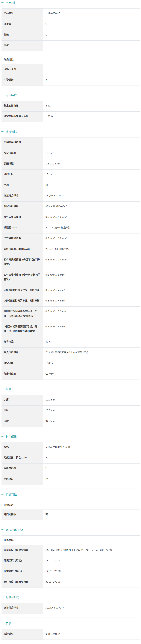Click the 紧固扭矩 label
This screenshot has height=644, width=141.
pos(9,164)
